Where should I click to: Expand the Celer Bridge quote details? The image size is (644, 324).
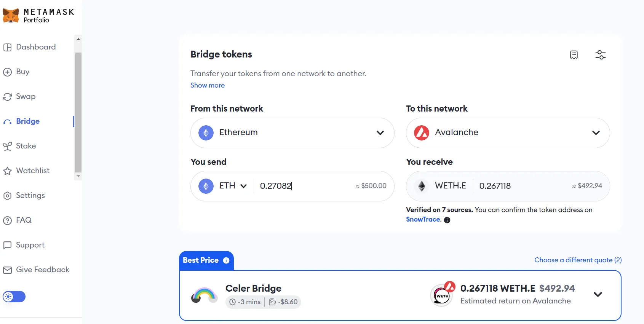(598, 294)
